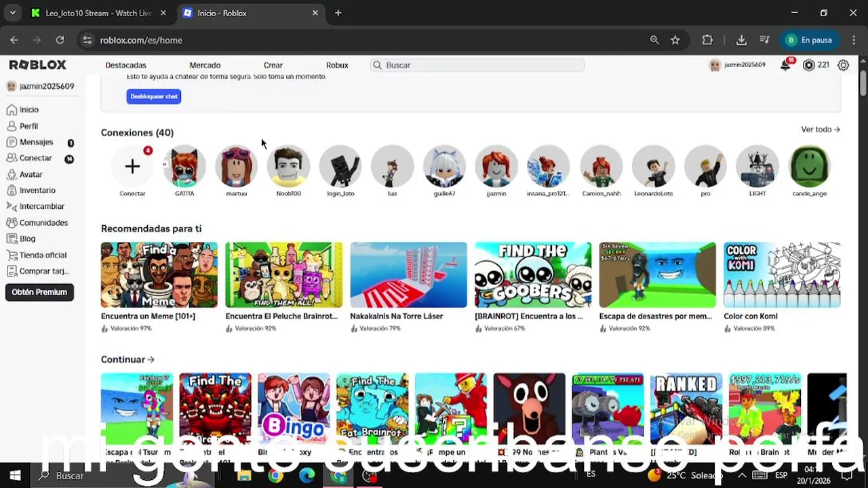This screenshot has height=488, width=868.
Task: Go back with the browser back arrow
Action: (14, 40)
